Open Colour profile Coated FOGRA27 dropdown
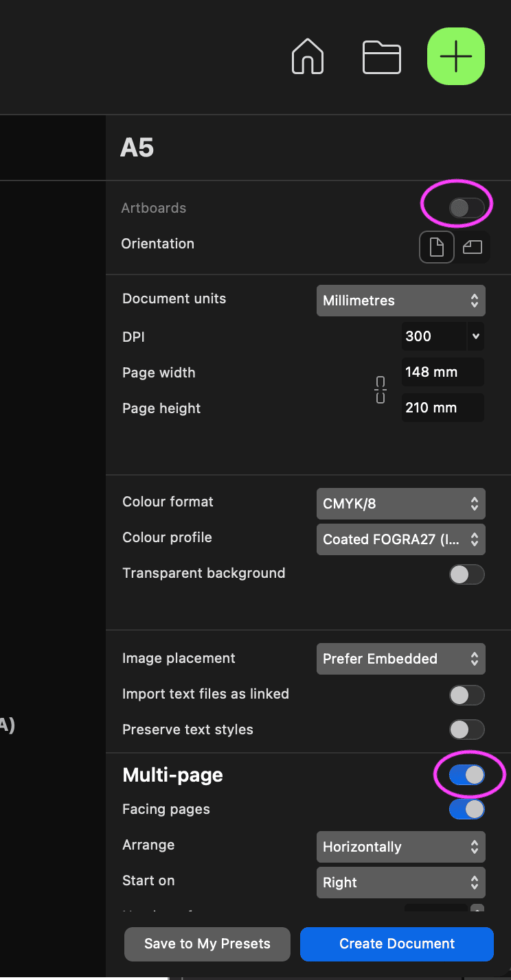 pos(401,539)
